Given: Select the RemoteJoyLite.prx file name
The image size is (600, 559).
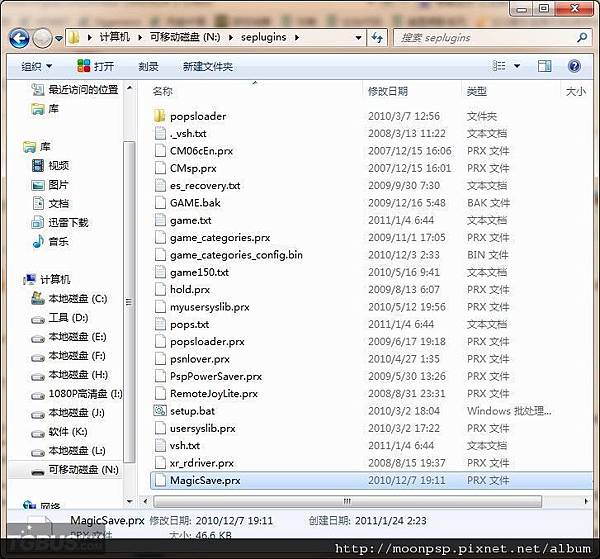Looking at the screenshot, I should 214,393.
